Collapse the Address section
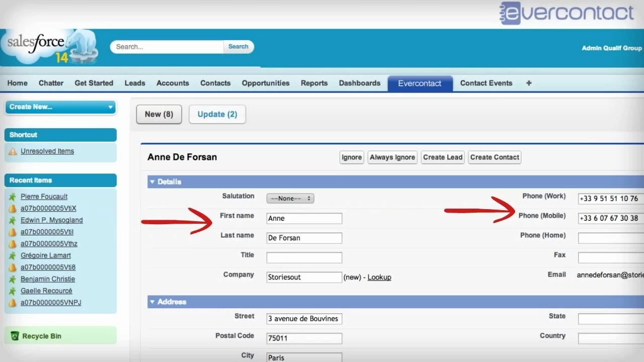The image size is (644, 362). pyautogui.click(x=152, y=302)
